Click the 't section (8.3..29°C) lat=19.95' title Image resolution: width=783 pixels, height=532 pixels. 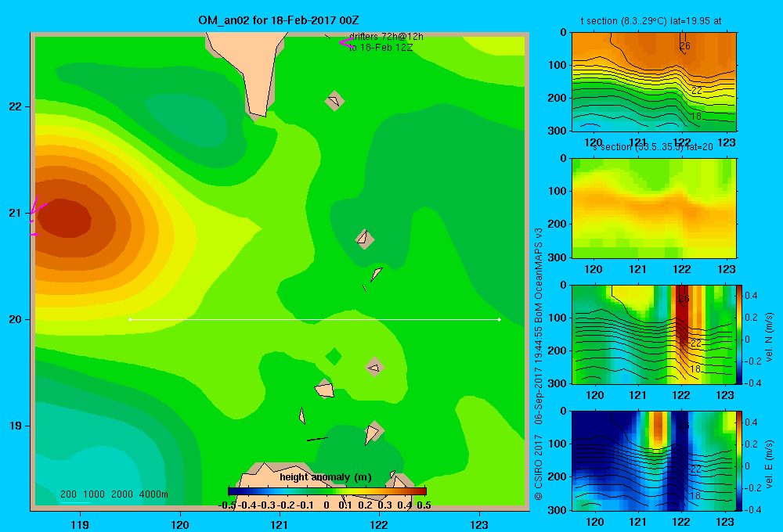point(651,21)
